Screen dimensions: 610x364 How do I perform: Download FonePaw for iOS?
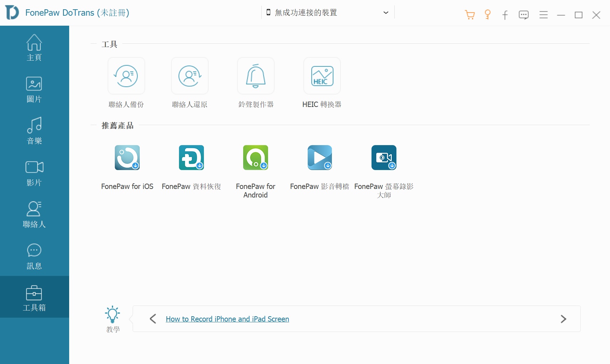click(x=127, y=158)
